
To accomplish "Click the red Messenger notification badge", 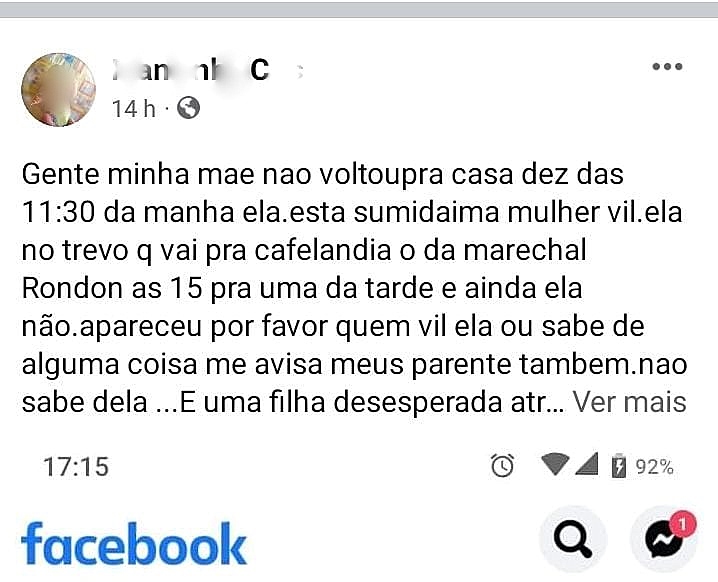I will click(x=683, y=524).
